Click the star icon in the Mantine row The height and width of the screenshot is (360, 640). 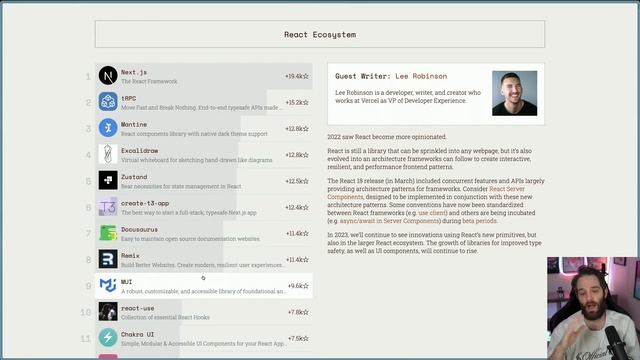point(306,129)
